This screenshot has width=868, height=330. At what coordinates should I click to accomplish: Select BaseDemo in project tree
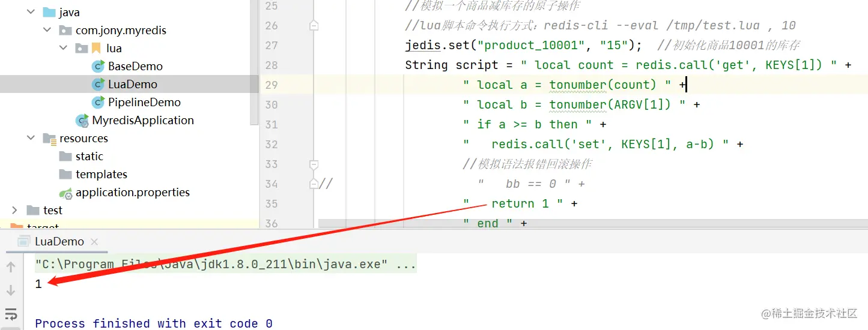(x=135, y=66)
